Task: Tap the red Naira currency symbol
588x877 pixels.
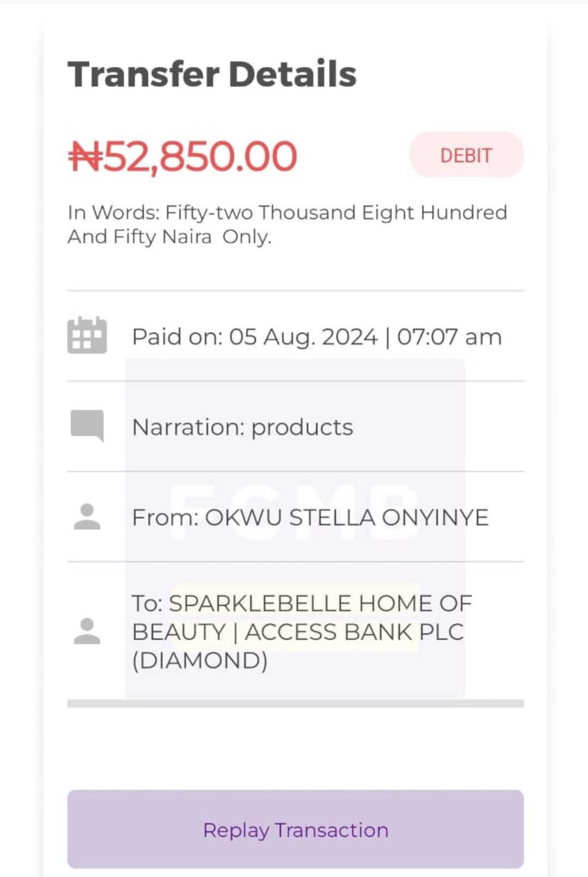Action: pyautogui.click(x=85, y=157)
